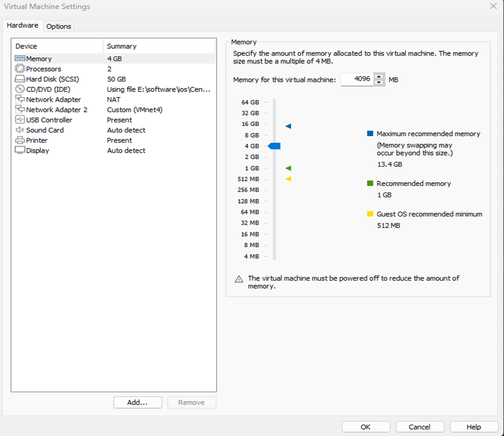The height and width of the screenshot is (436, 504).
Task: Select the Processors chip icon
Action: (x=20, y=69)
